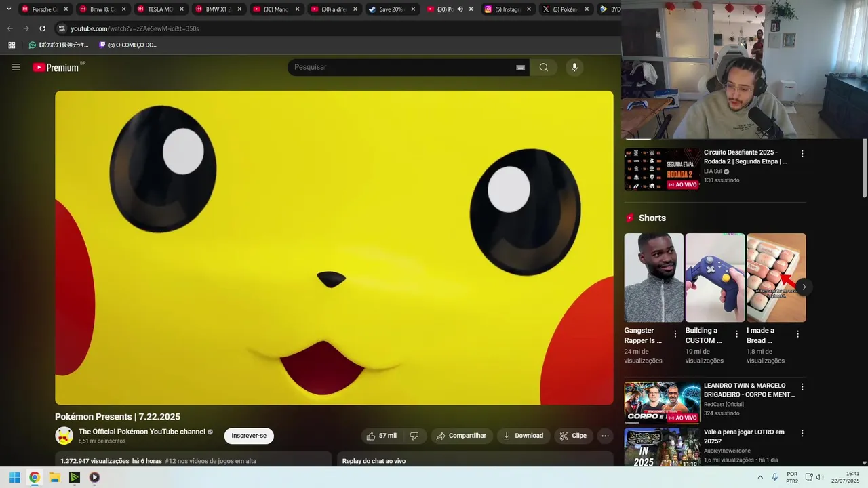Open #12 nos vídeos de jogos em alta
Screen dimensions: 868x488
(x=210, y=461)
